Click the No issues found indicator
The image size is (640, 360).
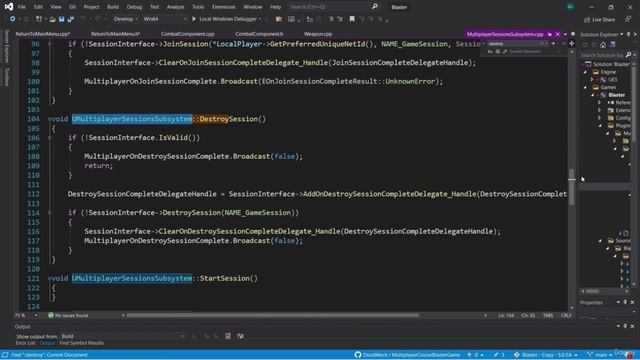point(68,316)
